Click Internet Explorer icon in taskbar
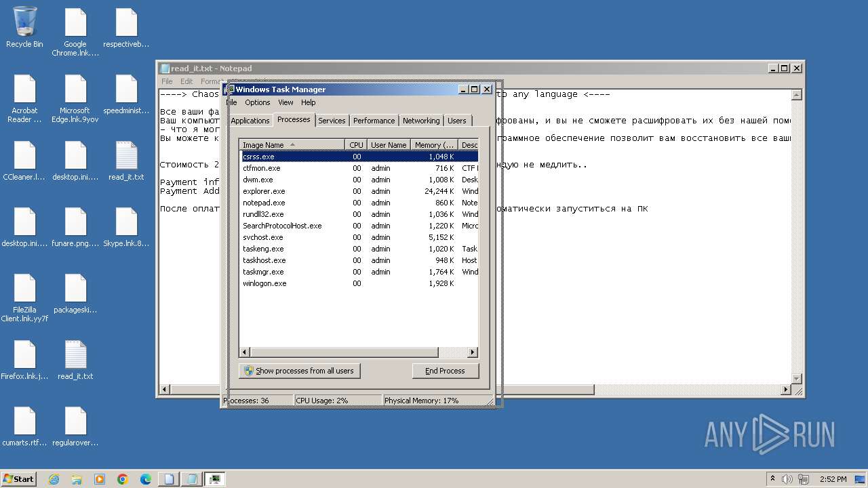868x488 pixels. (x=54, y=479)
